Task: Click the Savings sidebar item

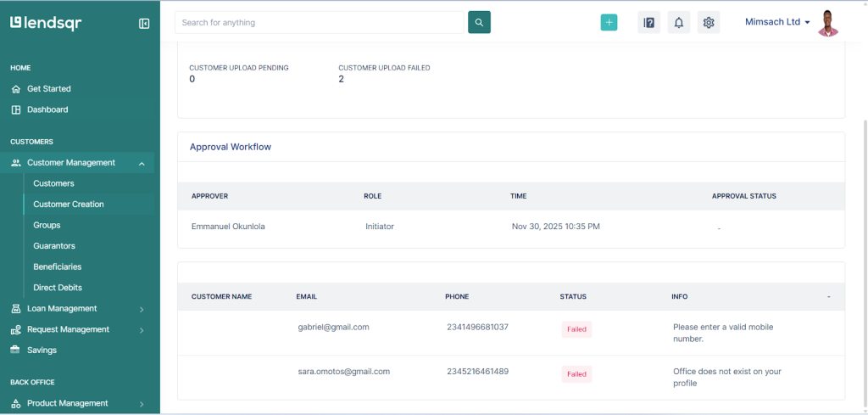Action: [x=42, y=351]
